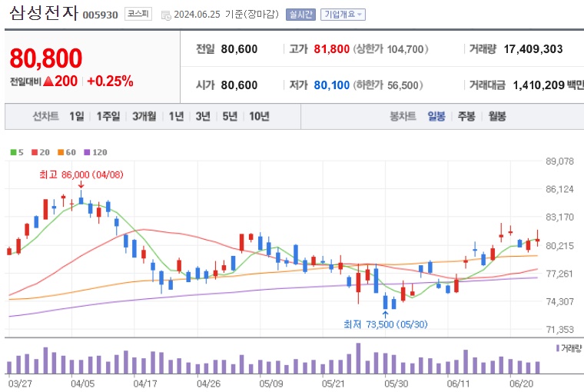Screen dimensions: 584x392
Task: Click the 거래량 volume legend label
Action: pyautogui.click(x=569, y=348)
